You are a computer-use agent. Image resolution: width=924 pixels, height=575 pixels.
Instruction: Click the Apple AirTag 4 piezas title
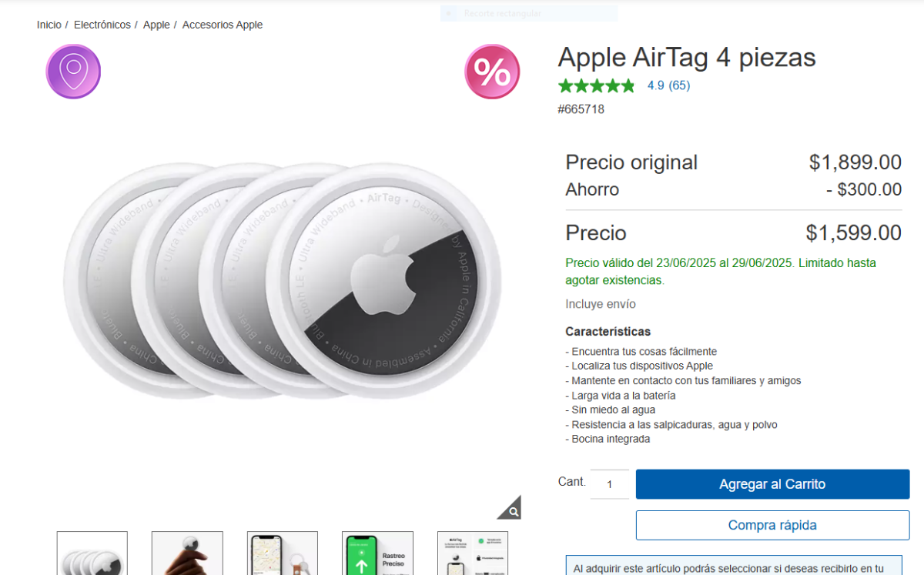(x=687, y=57)
